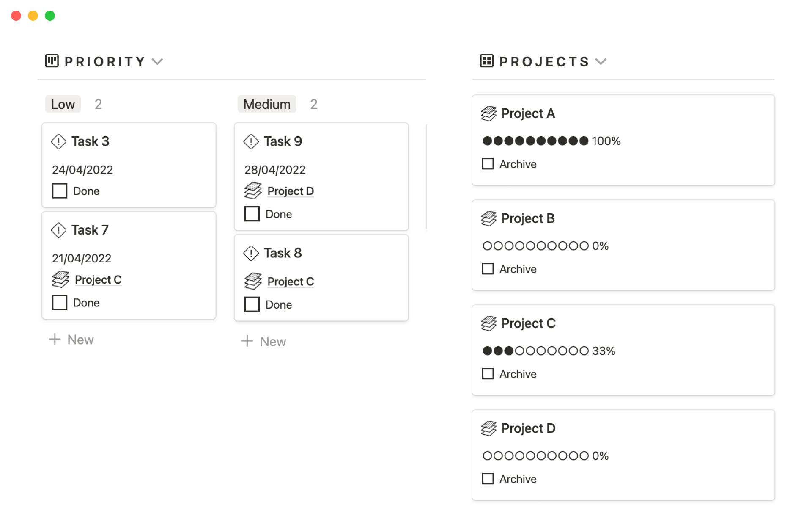Viewport: 812px width, 508px height.
Task: Click Project C's 33% progress dots
Action: click(535, 351)
